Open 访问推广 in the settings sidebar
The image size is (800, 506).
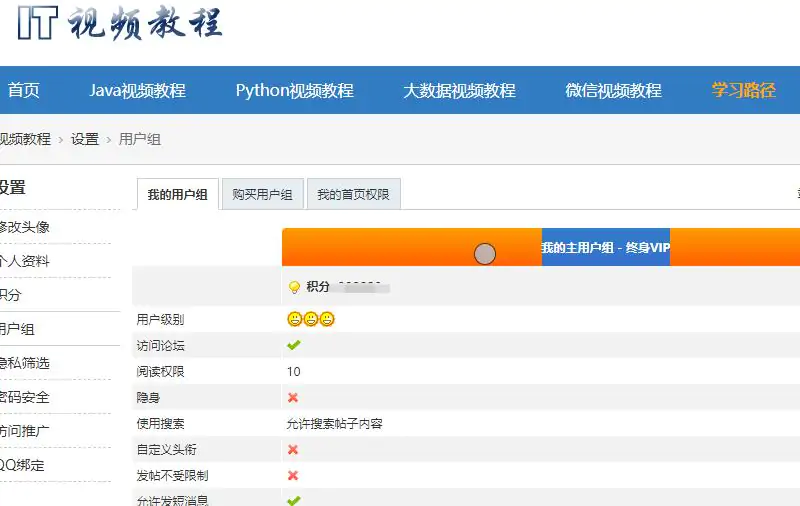[24, 431]
